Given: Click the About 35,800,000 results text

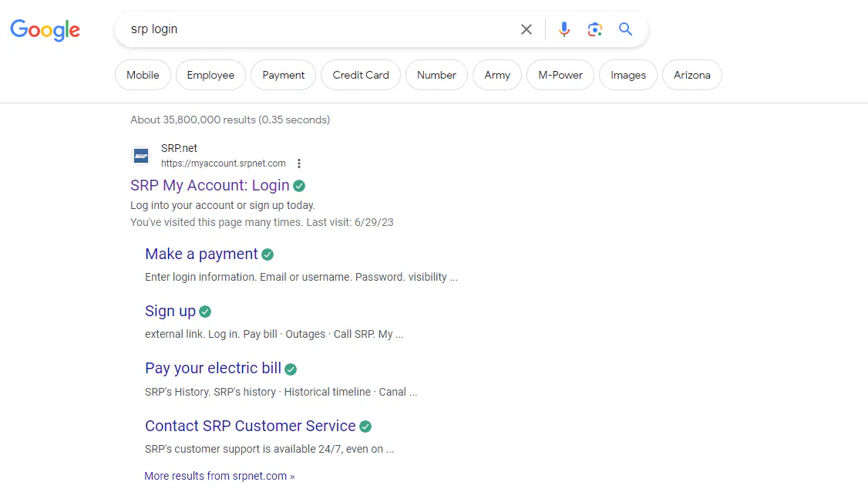Looking at the screenshot, I should pyautogui.click(x=230, y=120).
